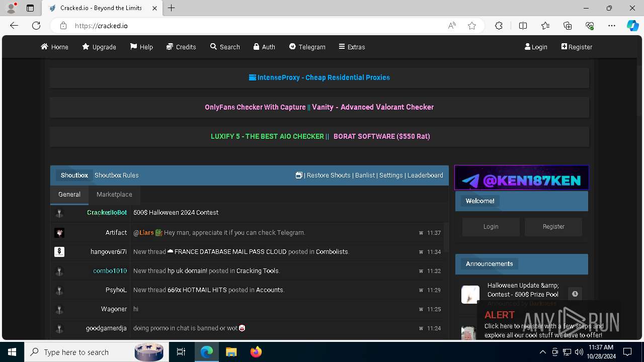644x362 pixels.
Task: Close the Cracked.io tab
Action: [155, 8]
